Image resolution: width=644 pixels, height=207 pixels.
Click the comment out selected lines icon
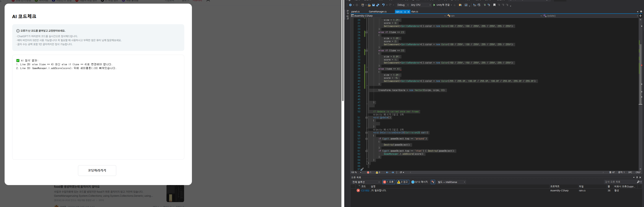(485, 5)
